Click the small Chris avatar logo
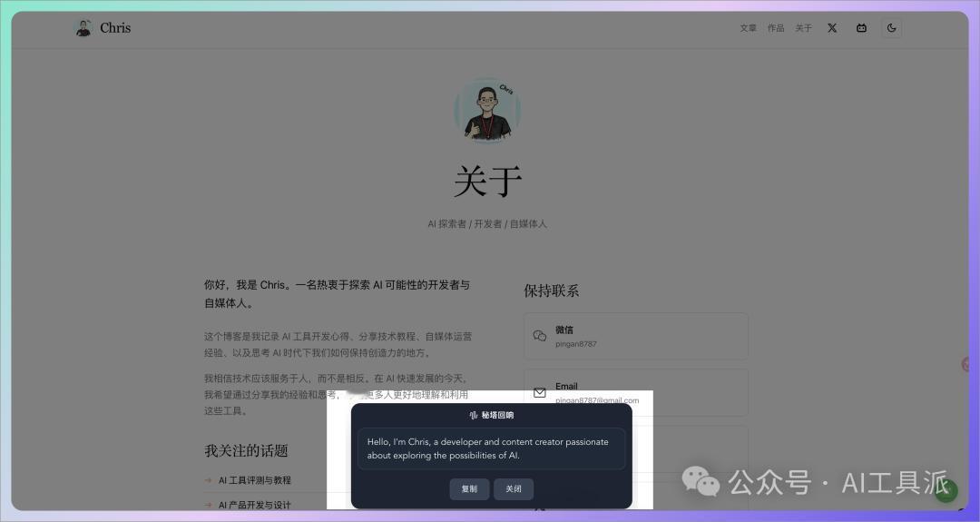This screenshot has width=980, height=522. 83,27
